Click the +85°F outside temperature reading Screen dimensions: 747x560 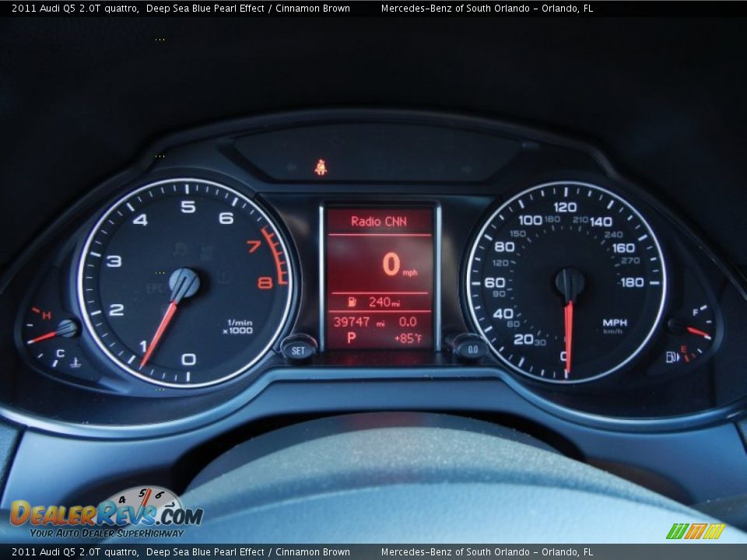click(408, 338)
